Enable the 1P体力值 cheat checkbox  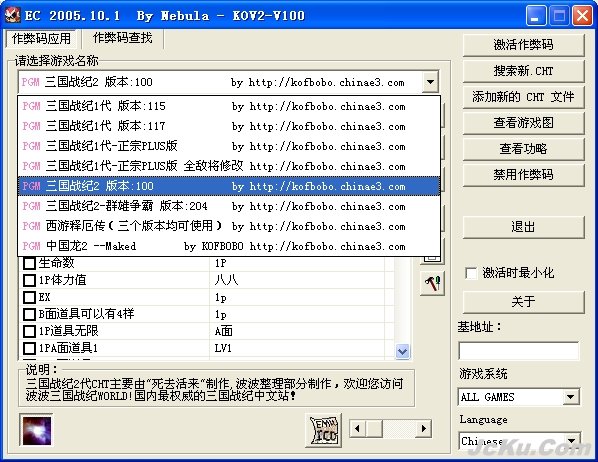coord(29,280)
